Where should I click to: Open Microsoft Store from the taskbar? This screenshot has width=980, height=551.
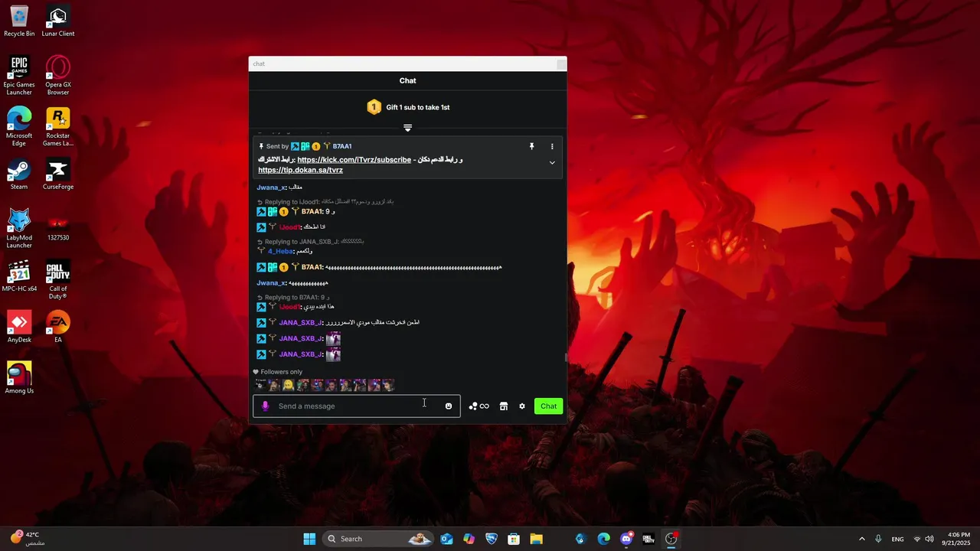[514, 539]
